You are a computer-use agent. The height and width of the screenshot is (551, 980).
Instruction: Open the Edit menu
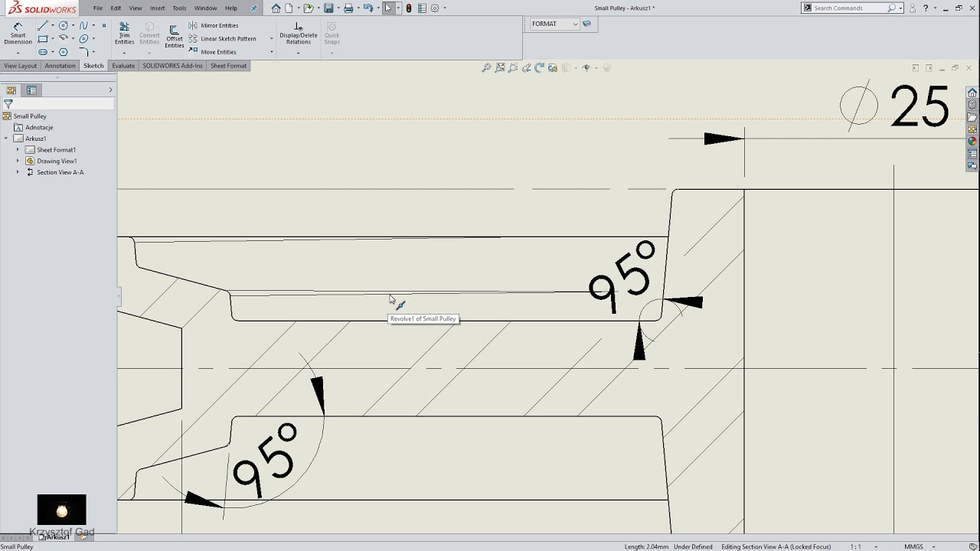(116, 8)
